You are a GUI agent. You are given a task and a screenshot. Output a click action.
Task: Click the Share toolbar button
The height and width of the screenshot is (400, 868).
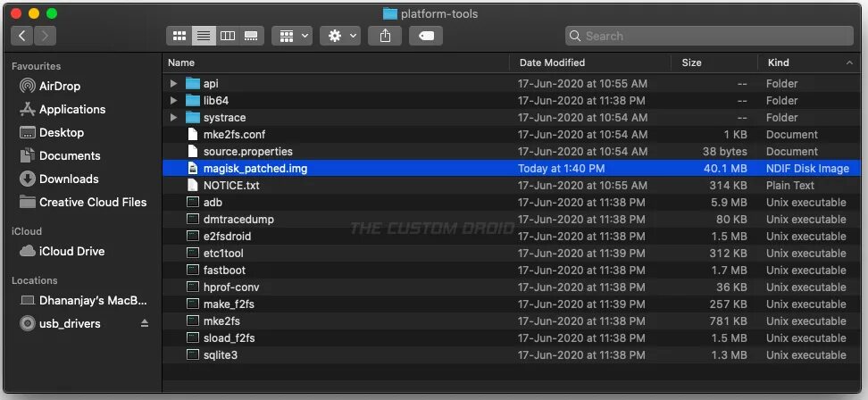point(385,36)
